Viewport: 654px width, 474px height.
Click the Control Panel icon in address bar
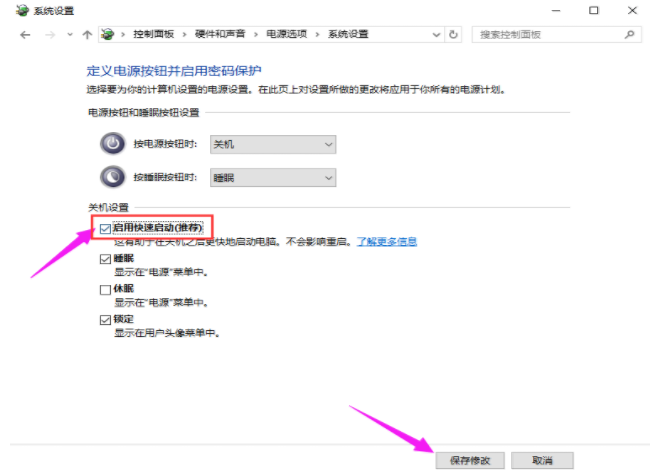pos(107,34)
